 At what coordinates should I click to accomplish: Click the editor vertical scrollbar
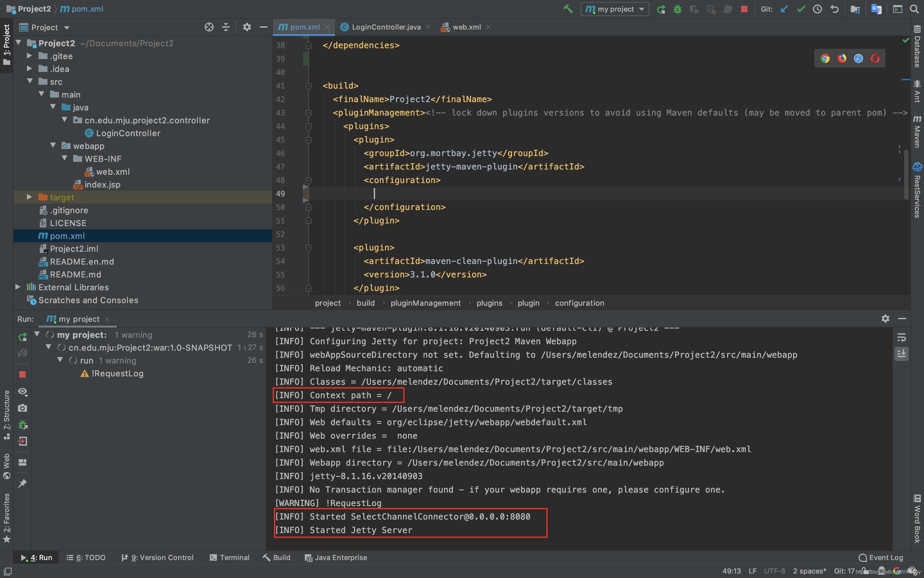click(906, 174)
